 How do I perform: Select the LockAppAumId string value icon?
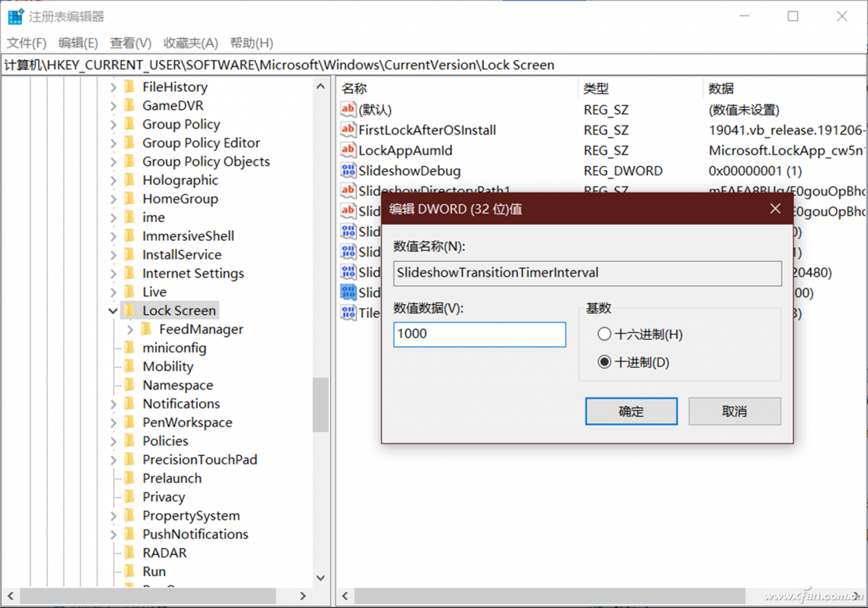point(348,151)
